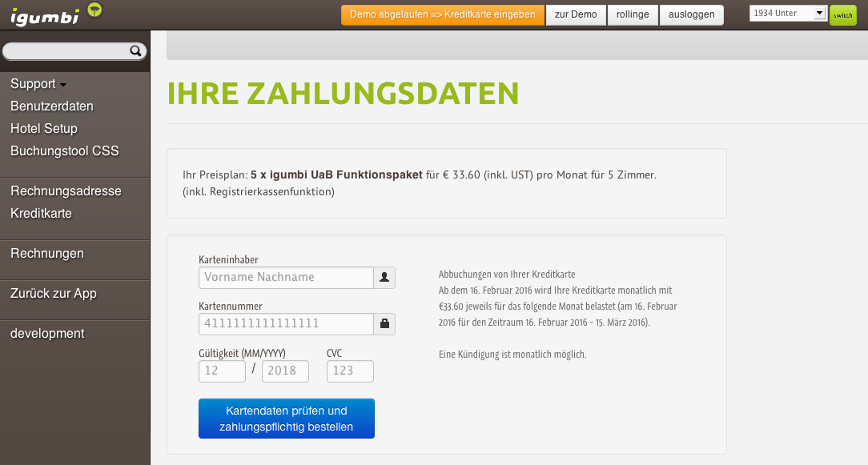Screen dimensions: 868x465
Task: Click Buchungstool CSS in the sidebar
Action: pyautogui.click(x=65, y=150)
